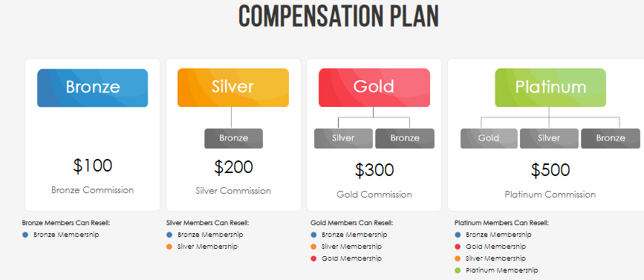Click blue dot under Bronze Members Can Resell

click(x=25, y=235)
